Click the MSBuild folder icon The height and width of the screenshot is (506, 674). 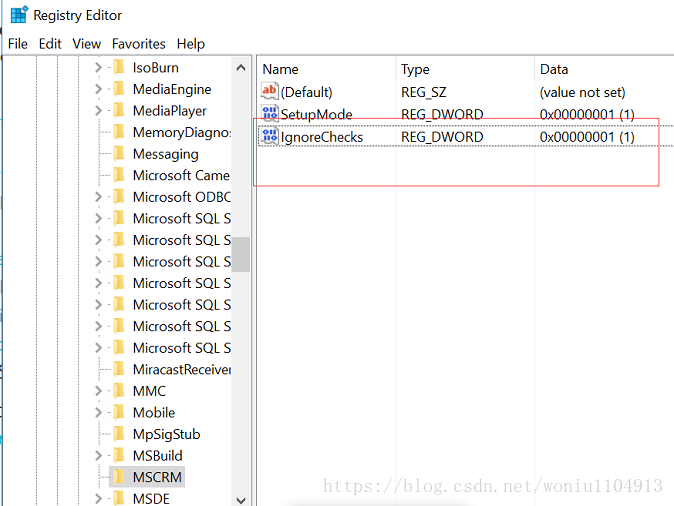[119, 455]
